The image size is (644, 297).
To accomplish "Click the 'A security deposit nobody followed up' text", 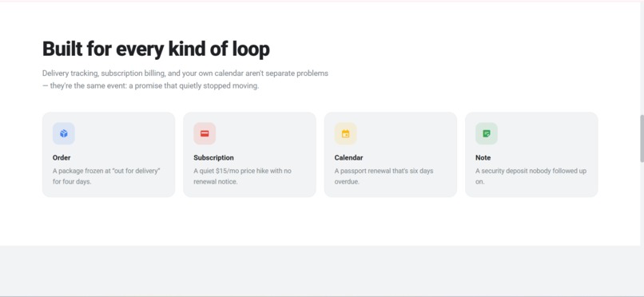I will [x=531, y=176].
